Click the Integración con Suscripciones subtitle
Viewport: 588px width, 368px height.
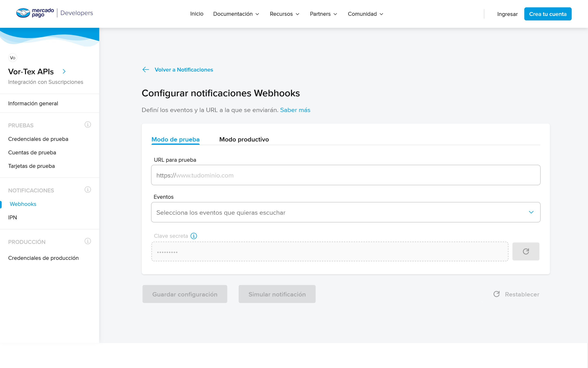click(x=46, y=82)
